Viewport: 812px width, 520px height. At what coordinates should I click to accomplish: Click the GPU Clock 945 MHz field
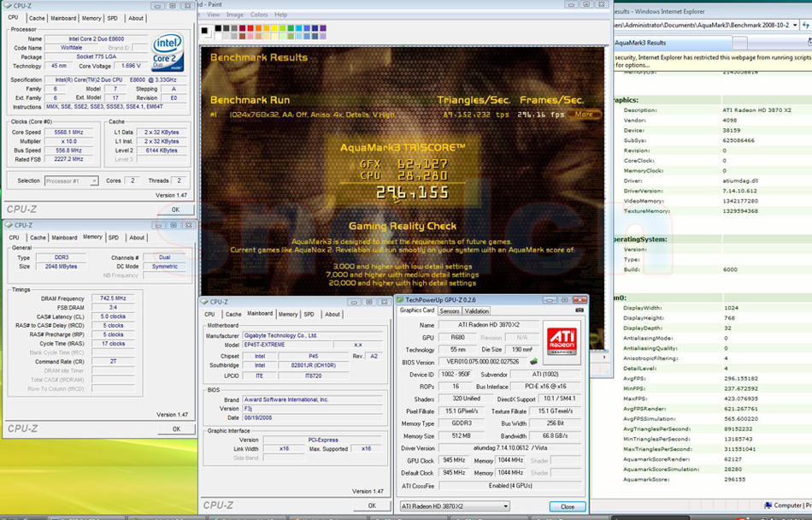coord(454,460)
